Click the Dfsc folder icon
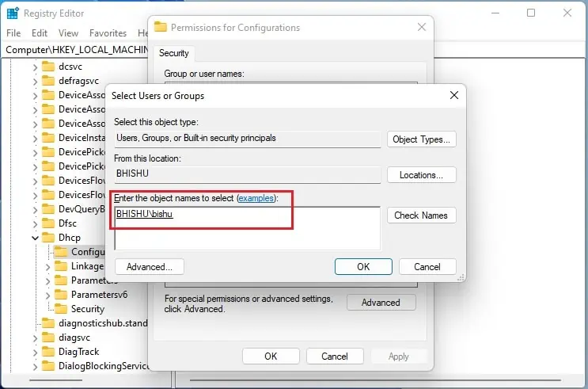 48,223
